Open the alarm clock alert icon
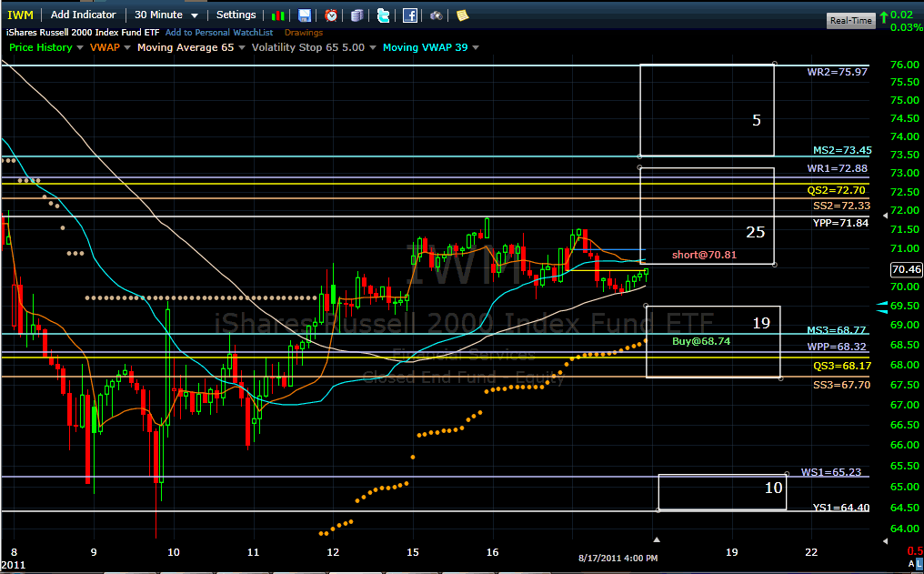Image resolution: width=924 pixels, height=574 pixels. 331,15
